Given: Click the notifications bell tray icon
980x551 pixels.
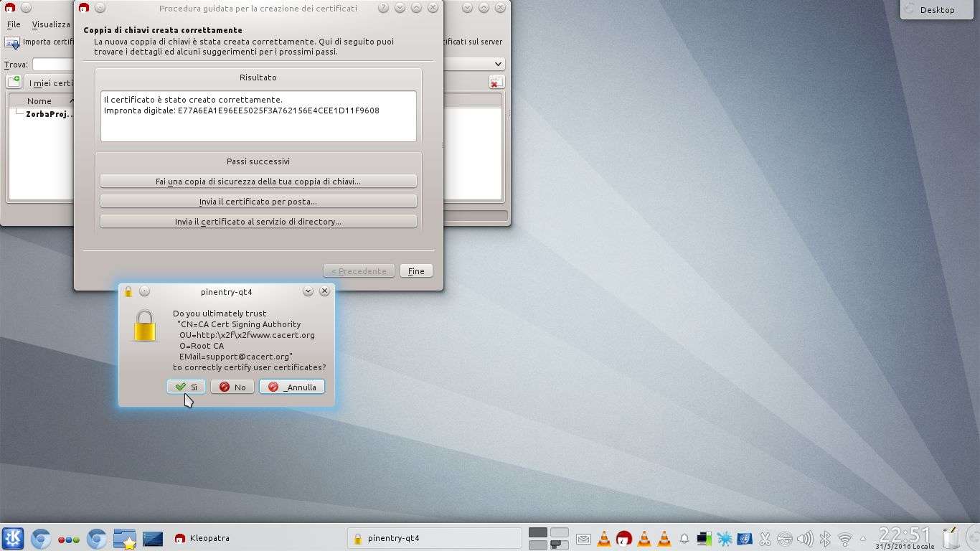Looking at the screenshot, I should pyautogui.click(x=684, y=538).
